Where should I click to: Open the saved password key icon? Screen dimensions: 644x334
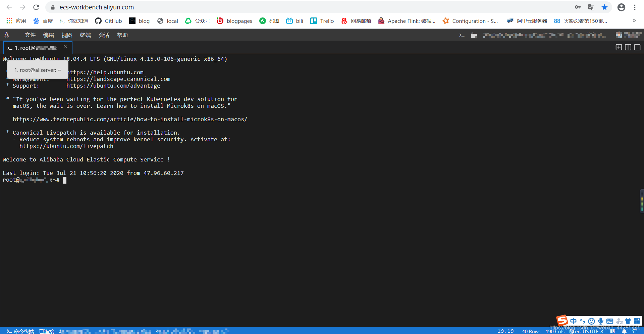tap(578, 7)
